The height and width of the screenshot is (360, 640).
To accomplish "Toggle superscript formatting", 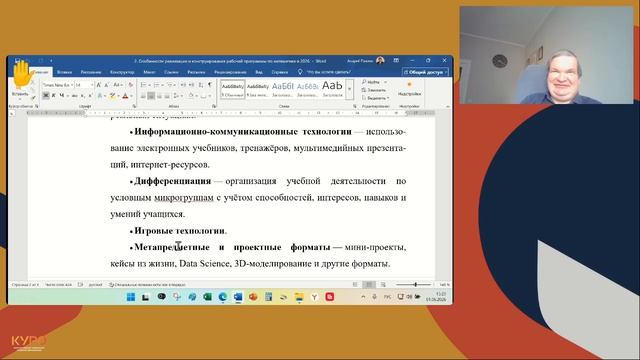I will [90, 96].
